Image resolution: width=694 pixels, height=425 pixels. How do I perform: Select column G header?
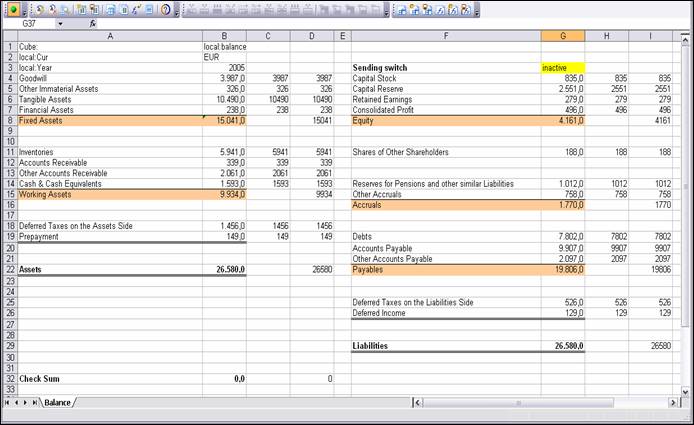point(562,36)
